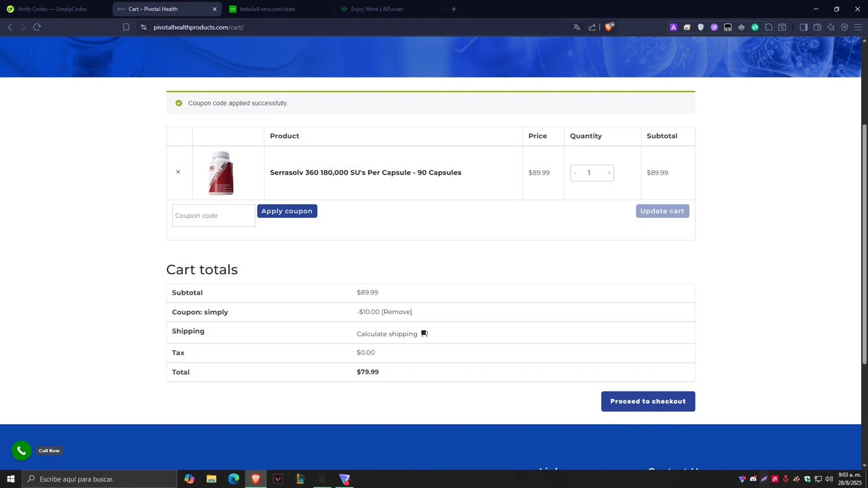868x488 pixels.
Task: Click the quantity number field
Action: 589,173
